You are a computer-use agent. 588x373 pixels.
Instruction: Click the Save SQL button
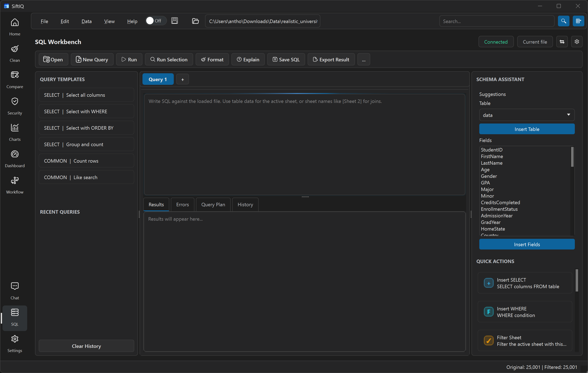tap(286, 59)
